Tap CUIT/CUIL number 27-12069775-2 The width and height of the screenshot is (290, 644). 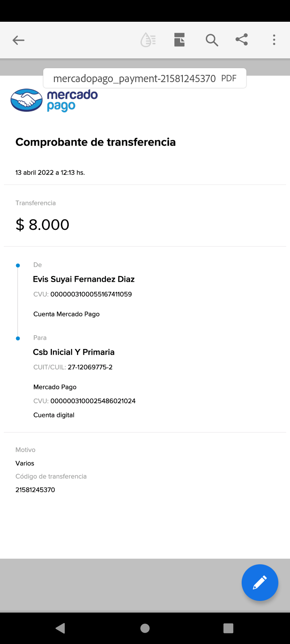click(x=90, y=367)
